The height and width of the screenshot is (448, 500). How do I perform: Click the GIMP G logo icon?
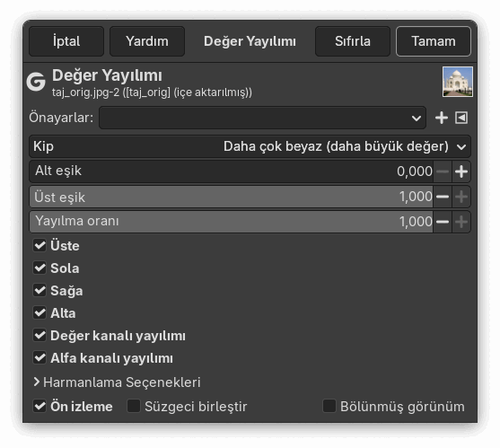(x=36, y=82)
